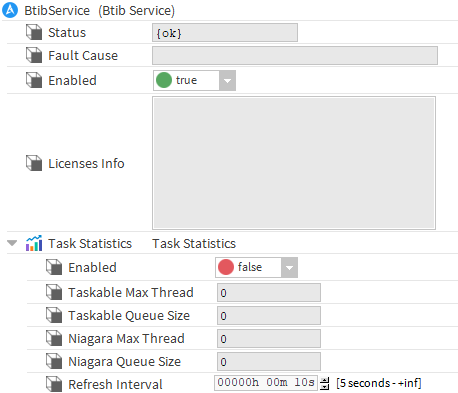Click the Refresh Interval cube icon
This screenshot has width=458, height=393.
click(54, 384)
